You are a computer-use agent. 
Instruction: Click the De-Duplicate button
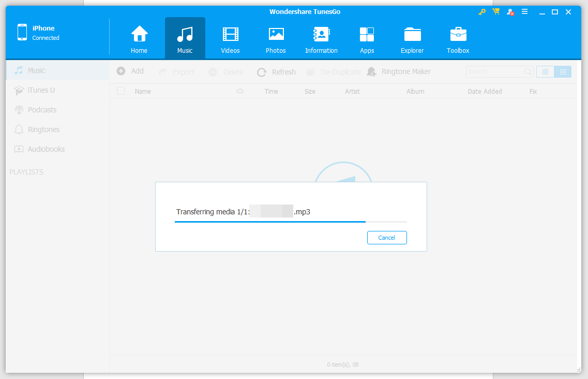tap(334, 72)
